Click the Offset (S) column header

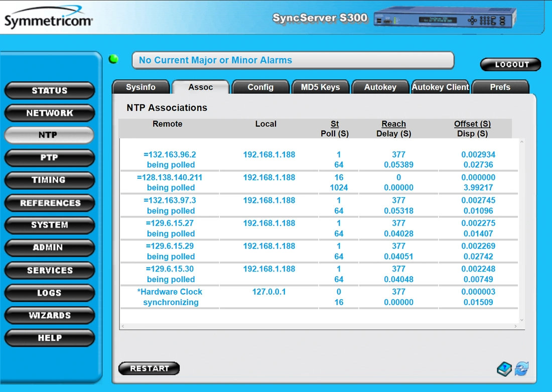(x=472, y=124)
